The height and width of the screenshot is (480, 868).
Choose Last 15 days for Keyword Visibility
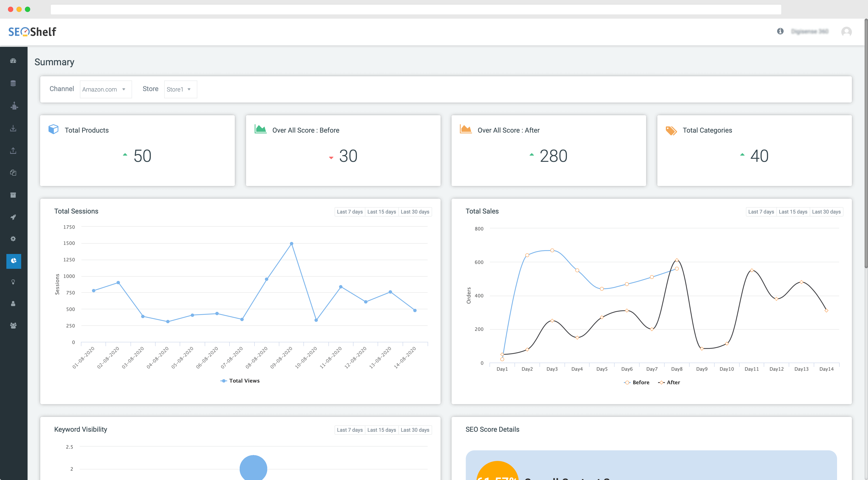[381, 430]
